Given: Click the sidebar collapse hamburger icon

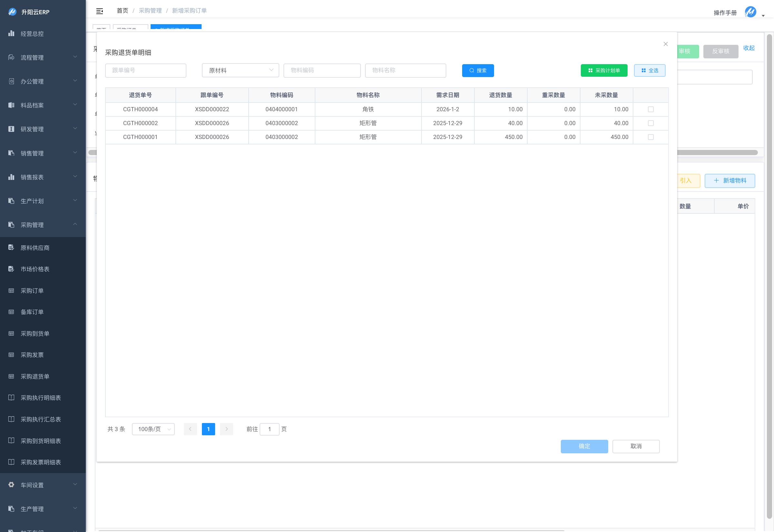Looking at the screenshot, I should [x=99, y=11].
